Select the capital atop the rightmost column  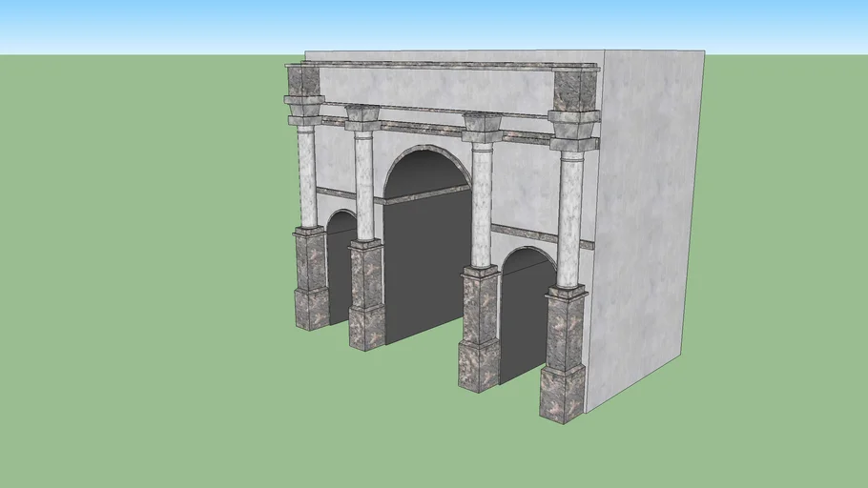574,129
